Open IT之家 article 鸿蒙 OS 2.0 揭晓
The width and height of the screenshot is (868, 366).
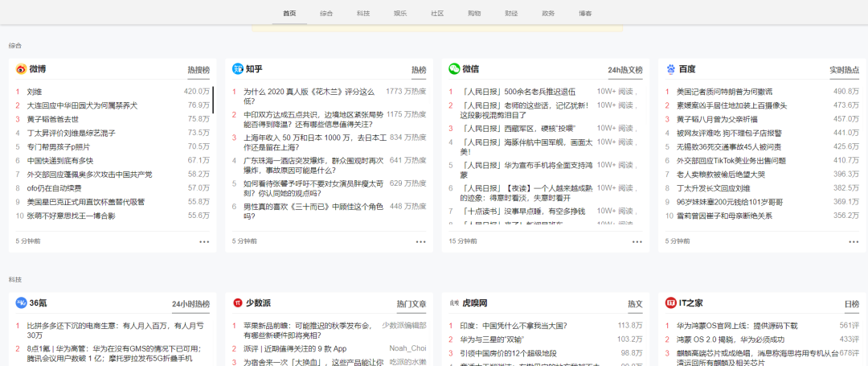(x=731, y=339)
